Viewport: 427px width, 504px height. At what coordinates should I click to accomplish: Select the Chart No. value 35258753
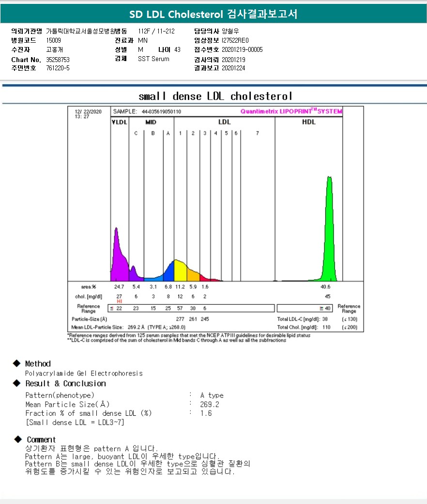(58, 60)
